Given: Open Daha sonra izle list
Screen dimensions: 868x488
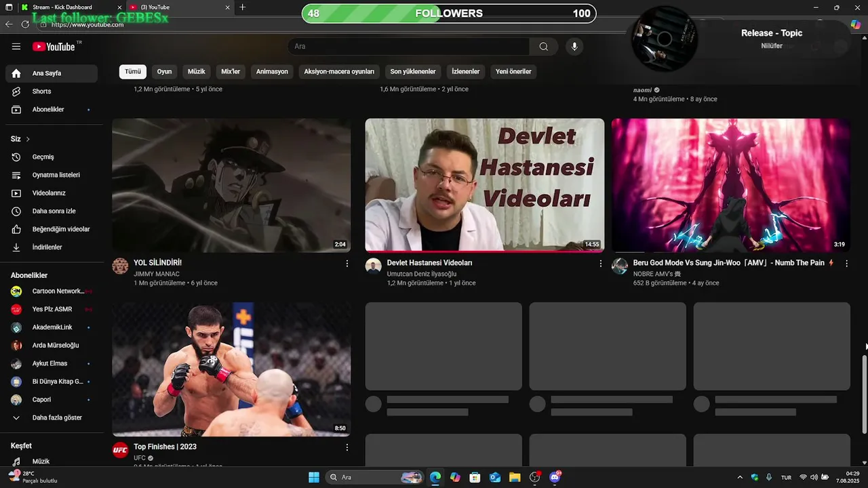Looking at the screenshot, I should pyautogui.click(x=52, y=211).
